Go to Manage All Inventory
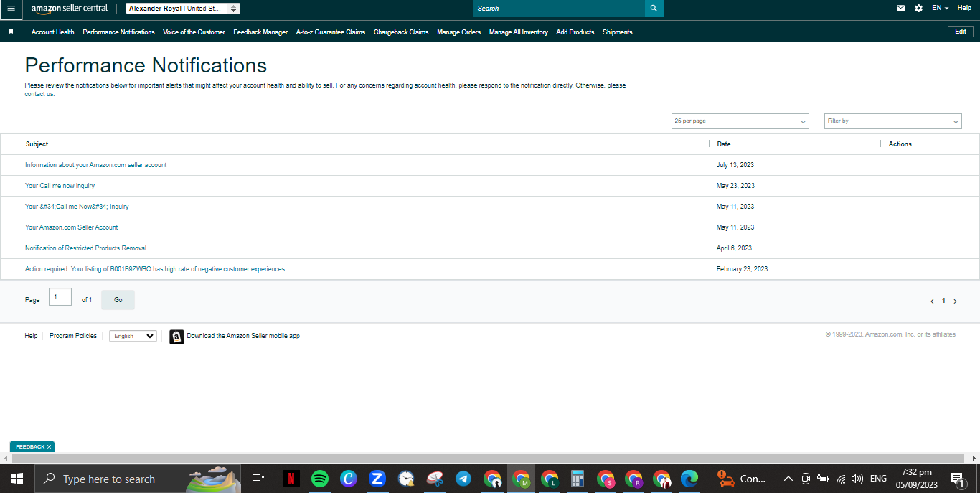This screenshot has width=980, height=493. tap(519, 32)
